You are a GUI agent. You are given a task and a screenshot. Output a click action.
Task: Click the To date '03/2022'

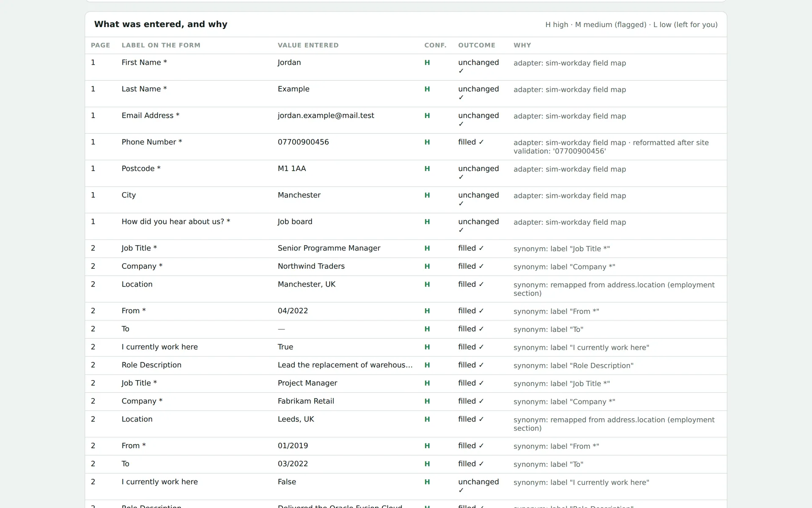[x=293, y=464]
